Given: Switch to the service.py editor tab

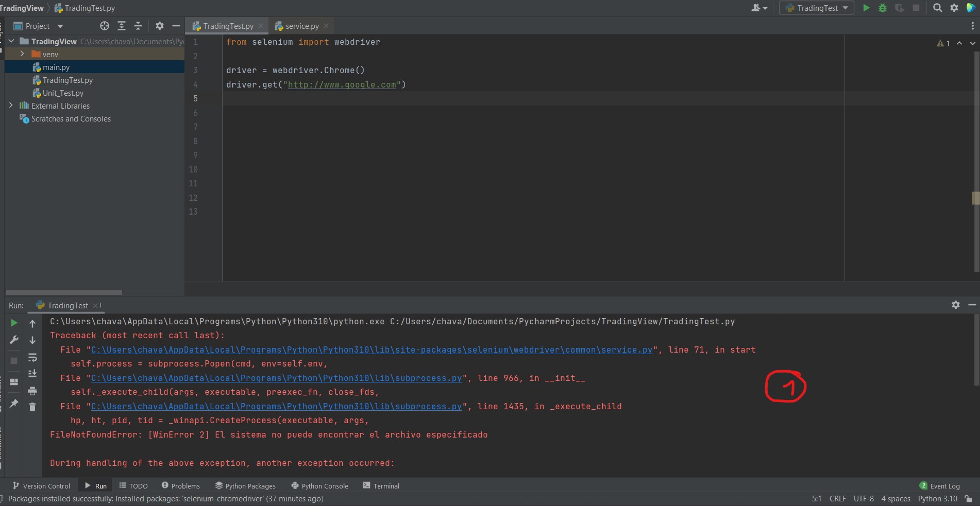Looking at the screenshot, I should click(301, 26).
